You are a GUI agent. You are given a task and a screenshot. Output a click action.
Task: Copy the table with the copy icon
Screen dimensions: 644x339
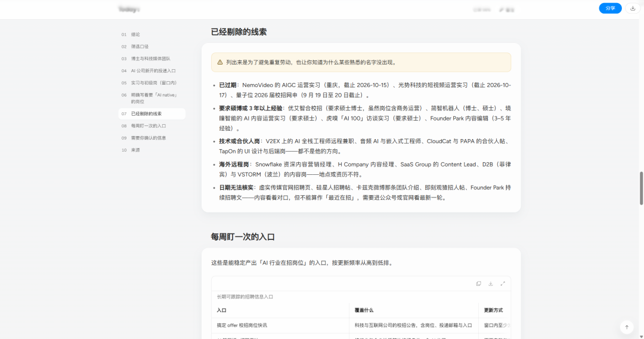[478, 283]
